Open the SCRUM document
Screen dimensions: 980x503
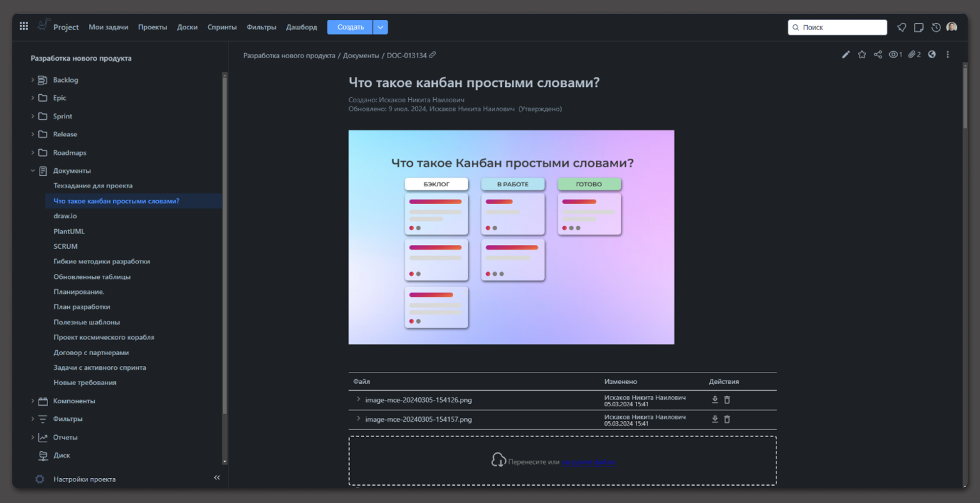(65, 246)
